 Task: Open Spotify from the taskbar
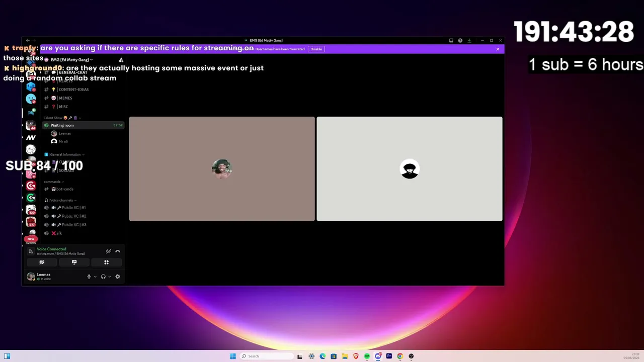[367, 356]
